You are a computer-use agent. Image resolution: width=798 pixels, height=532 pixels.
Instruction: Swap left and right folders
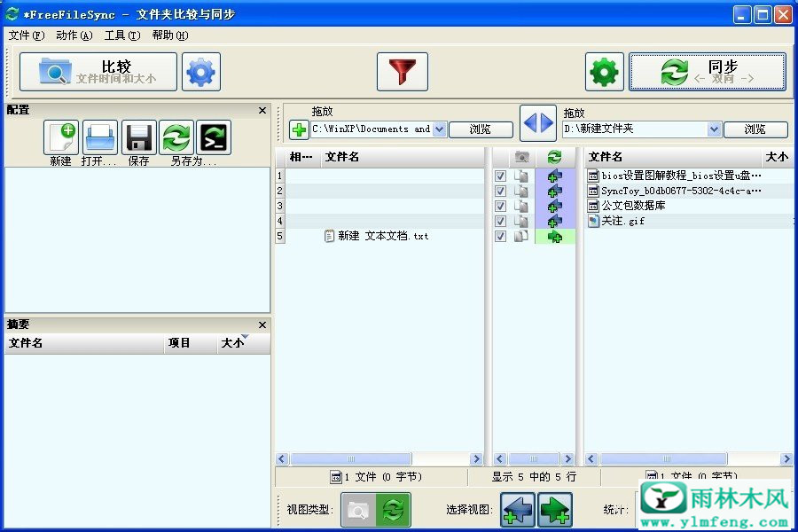pyautogui.click(x=538, y=123)
